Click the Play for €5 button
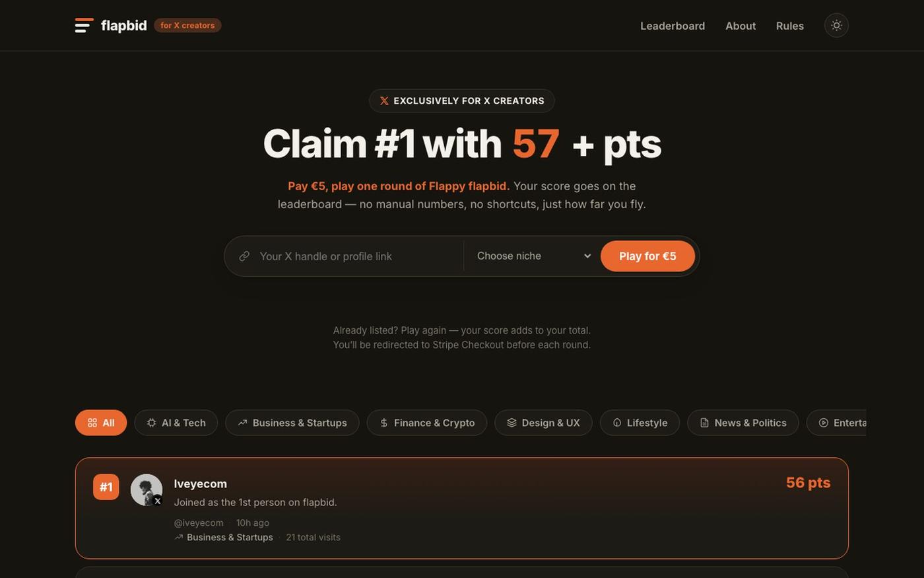 coord(647,256)
